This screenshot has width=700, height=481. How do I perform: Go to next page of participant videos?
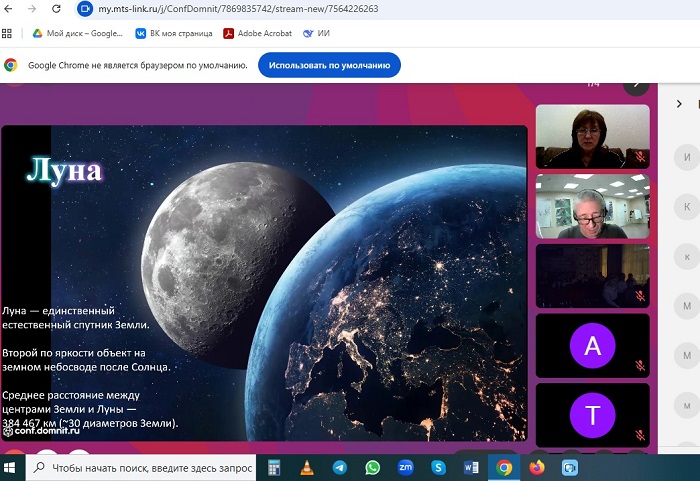point(635,84)
